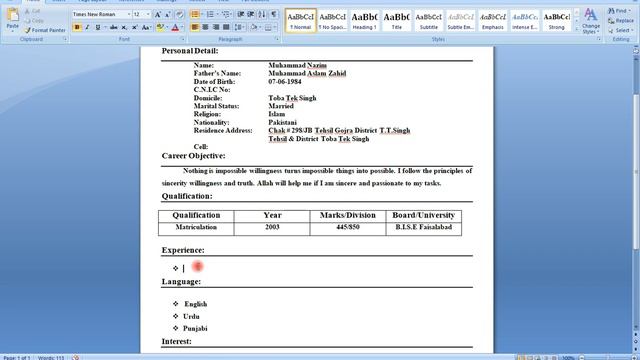Toggle Align Text Left
This screenshot has width=640, height=360.
click(195, 27)
